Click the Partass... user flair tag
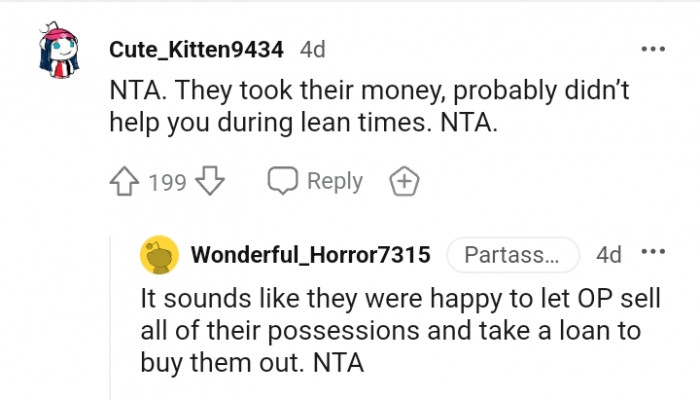Image resolution: width=700 pixels, height=400 pixels. pos(512,255)
